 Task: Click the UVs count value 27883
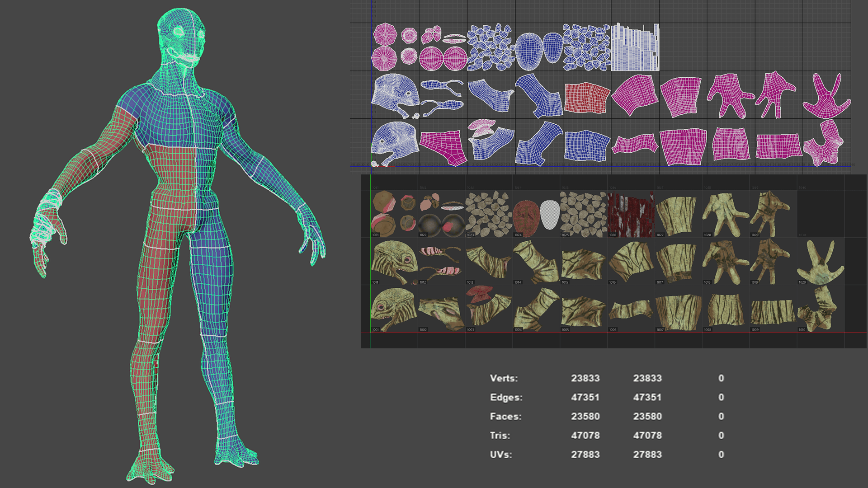[x=585, y=455]
